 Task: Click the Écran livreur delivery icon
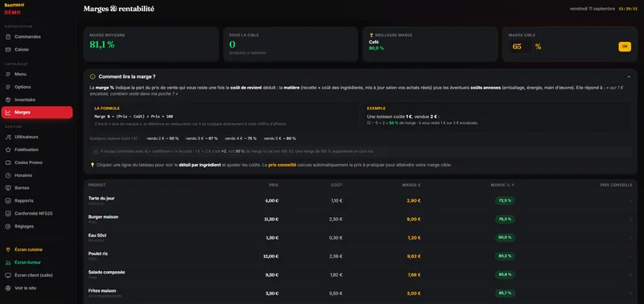tap(8, 262)
